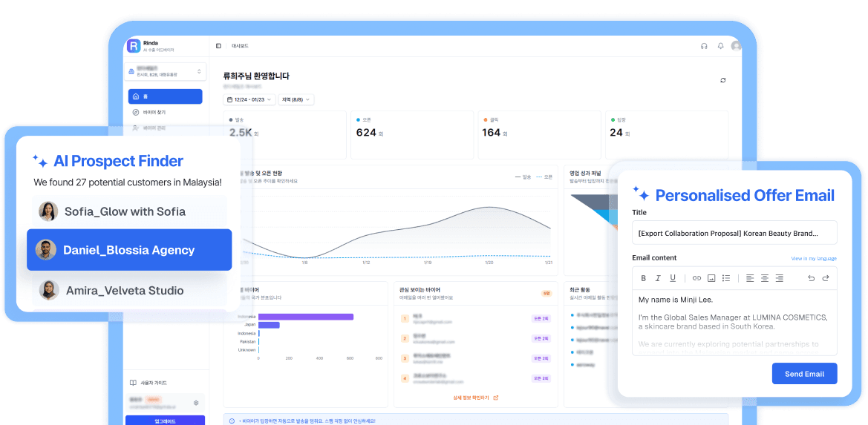
Task: Undo the last email edit
Action: (811, 278)
